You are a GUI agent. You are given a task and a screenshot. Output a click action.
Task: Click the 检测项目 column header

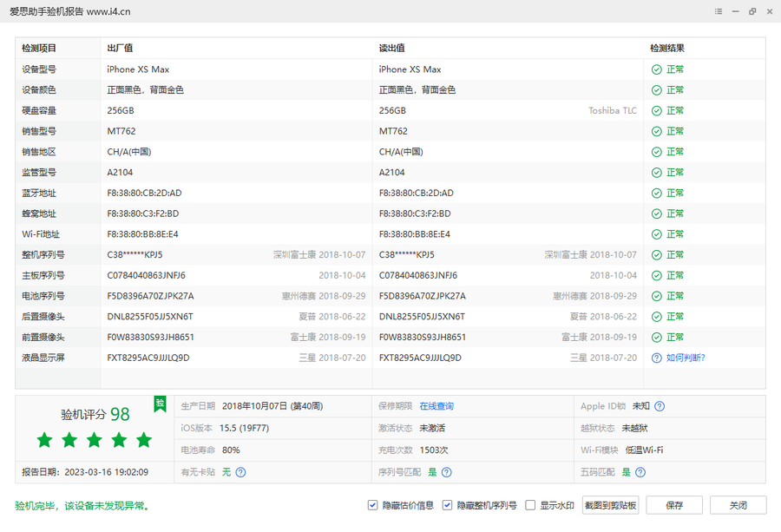pyautogui.click(x=39, y=49)
